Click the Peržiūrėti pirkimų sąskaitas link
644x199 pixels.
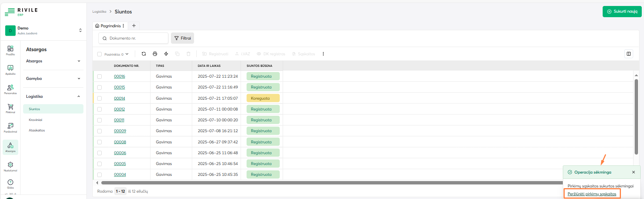(x=592, y=194)
